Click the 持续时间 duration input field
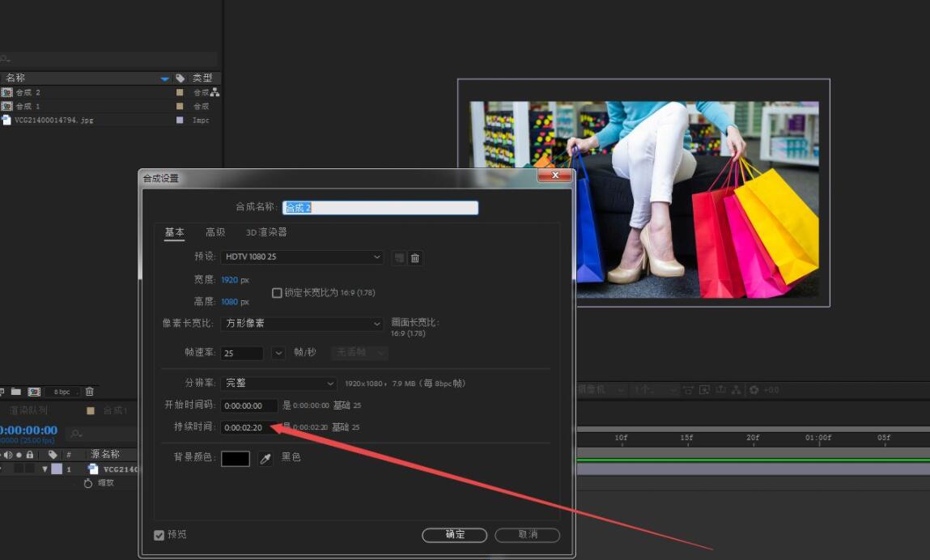Image resolution: width=930 pixels, height=560 pixels. click(x=247, y=426)
